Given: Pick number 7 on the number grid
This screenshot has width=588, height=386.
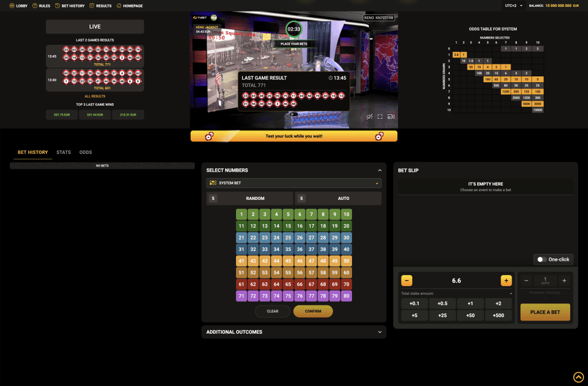Looking at the screenshot, I should [x=311, y=214].
